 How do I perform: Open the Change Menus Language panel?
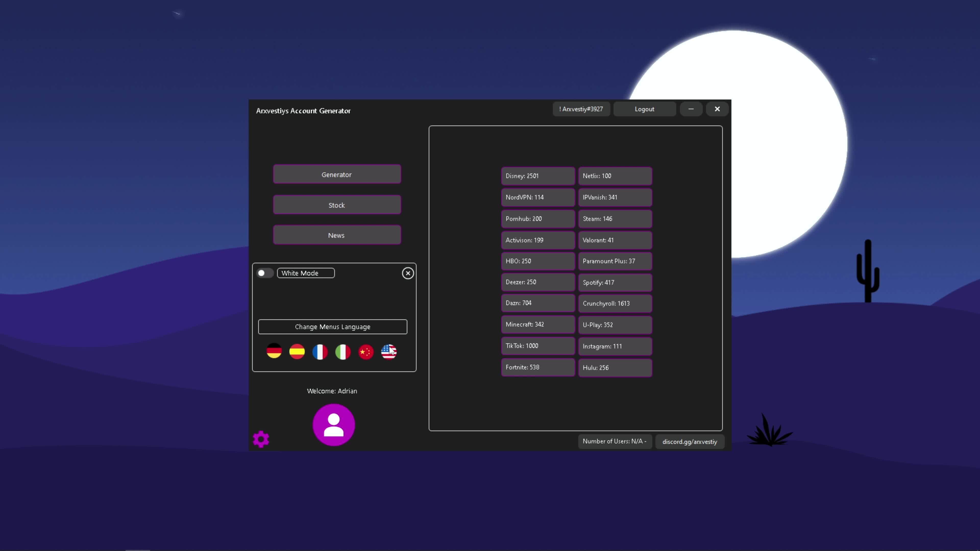point(332,327)
